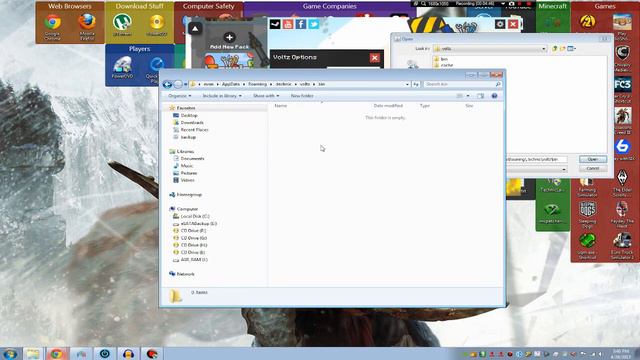
Task: Click Roaming in the address breadcrumb
Action: [257, 84]
